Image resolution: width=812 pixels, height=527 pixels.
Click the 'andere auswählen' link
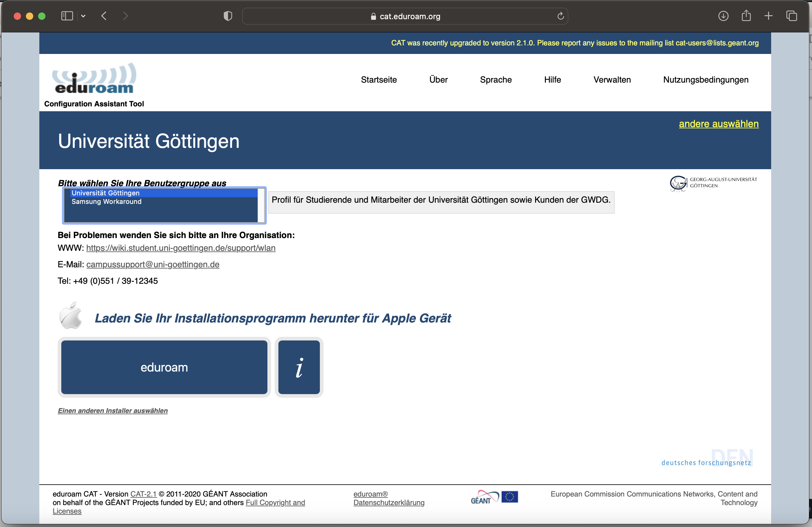coord(718,124)
